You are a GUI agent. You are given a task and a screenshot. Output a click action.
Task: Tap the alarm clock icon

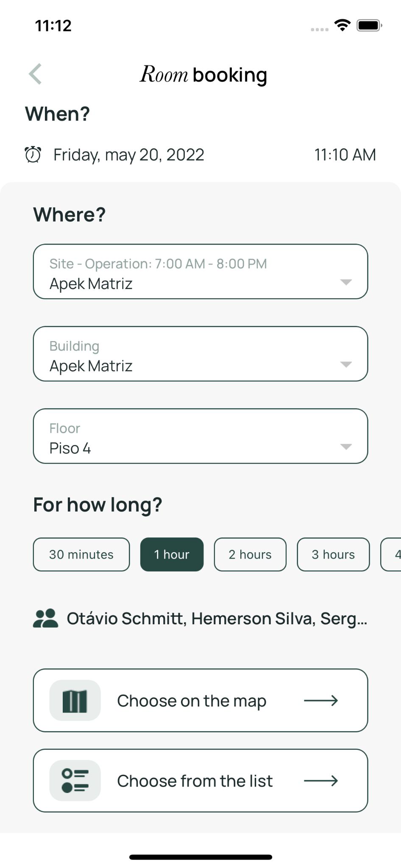click(33, 155)
